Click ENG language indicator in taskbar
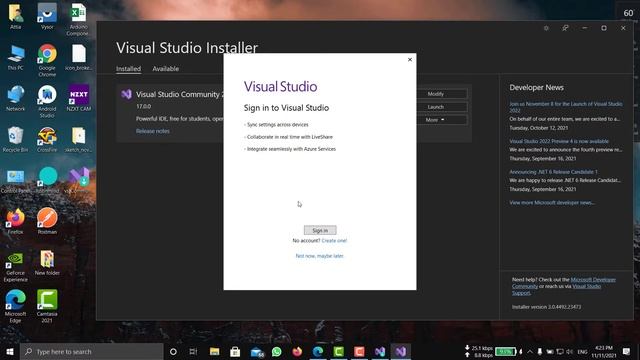The image size is (640, 360). (x=582, y=351)
